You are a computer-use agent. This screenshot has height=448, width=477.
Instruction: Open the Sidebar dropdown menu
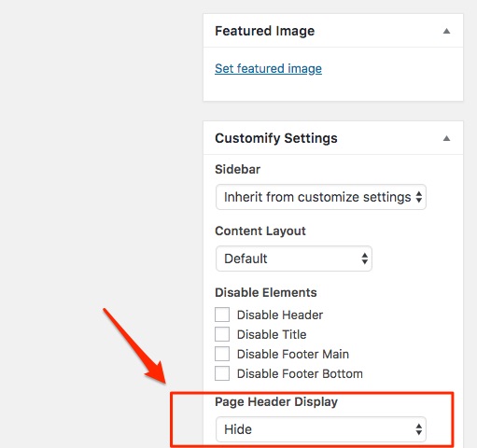coord(321,197)
